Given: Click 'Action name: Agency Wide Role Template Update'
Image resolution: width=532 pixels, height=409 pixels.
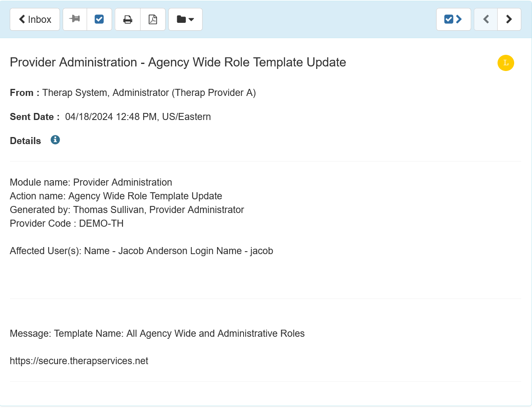Looking at the screenshot, I should [x=116, y=196].
